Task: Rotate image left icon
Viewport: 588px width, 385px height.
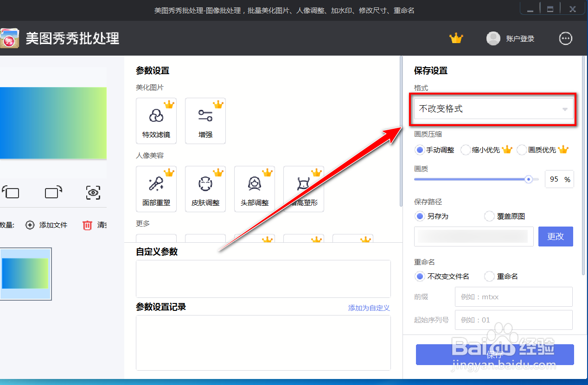Action: point(11,192)
